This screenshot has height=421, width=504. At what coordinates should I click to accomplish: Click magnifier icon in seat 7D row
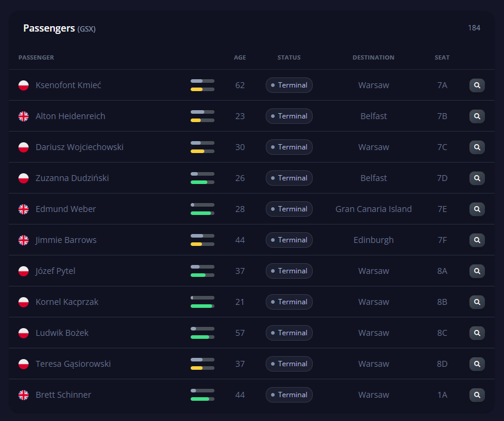(x=477, y=178)
